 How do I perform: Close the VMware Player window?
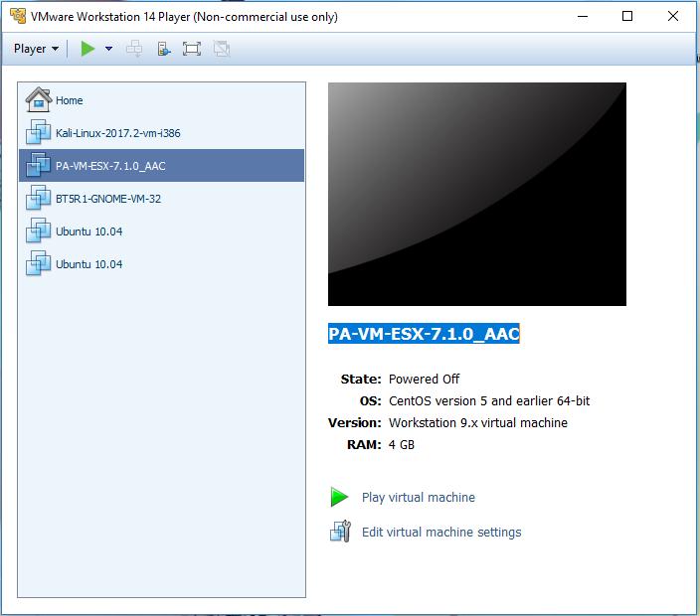(x=673, y=17)
